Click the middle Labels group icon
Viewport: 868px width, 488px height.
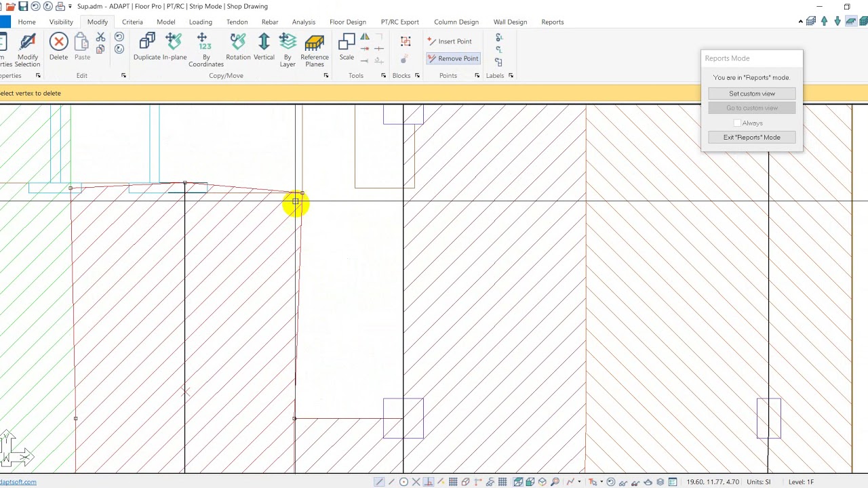499,49
